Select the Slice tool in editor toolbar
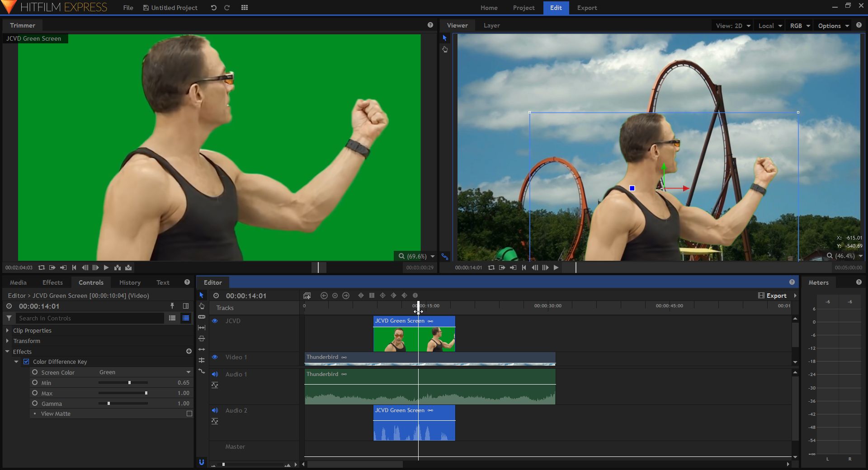The image size is (868, 470). tap(202, 317)
